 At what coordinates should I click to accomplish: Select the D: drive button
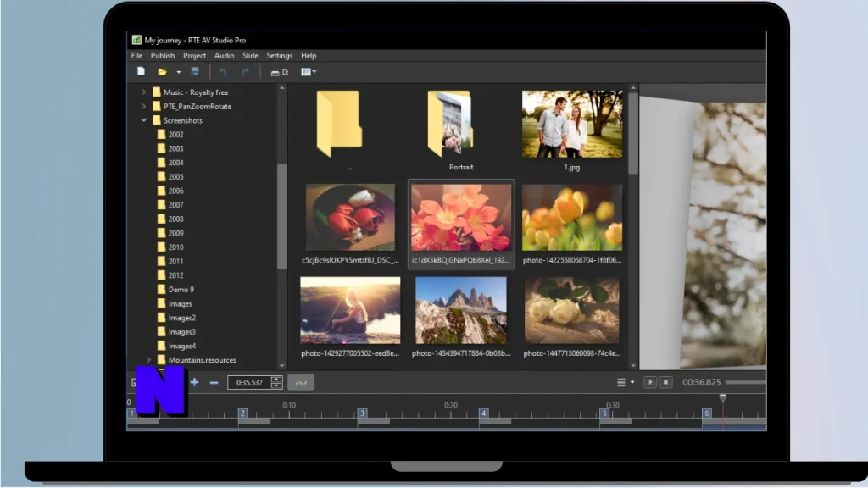[x=280, y=72]
